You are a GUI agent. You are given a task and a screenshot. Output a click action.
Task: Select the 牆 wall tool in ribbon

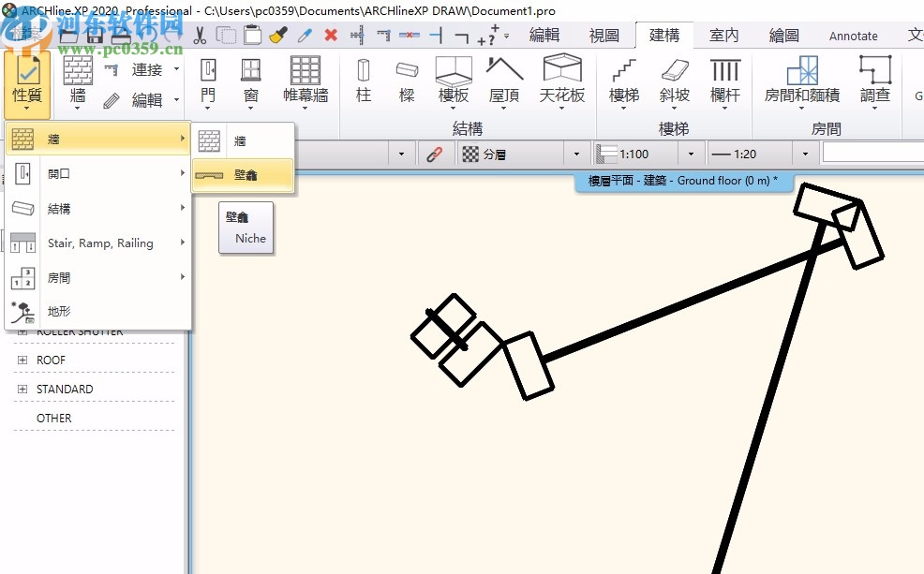[78, 82]
